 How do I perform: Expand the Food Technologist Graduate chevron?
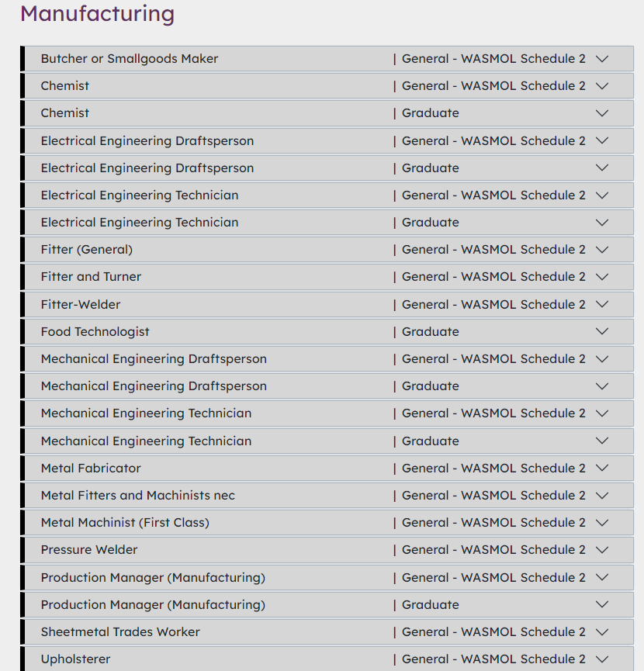(601, 331)
